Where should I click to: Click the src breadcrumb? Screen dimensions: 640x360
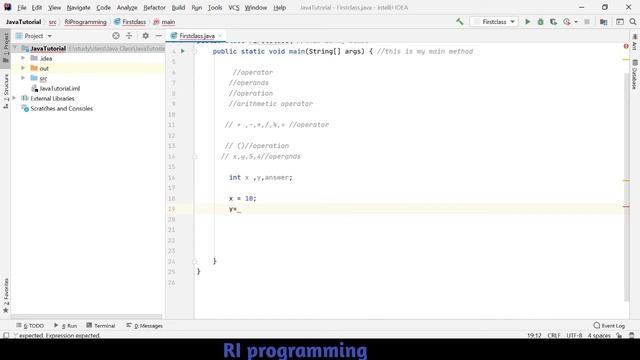[53, 22]
